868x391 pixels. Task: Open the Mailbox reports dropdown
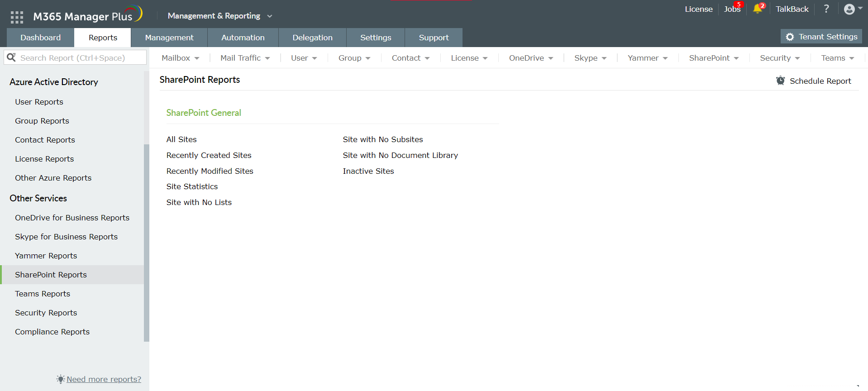(181, 58)
